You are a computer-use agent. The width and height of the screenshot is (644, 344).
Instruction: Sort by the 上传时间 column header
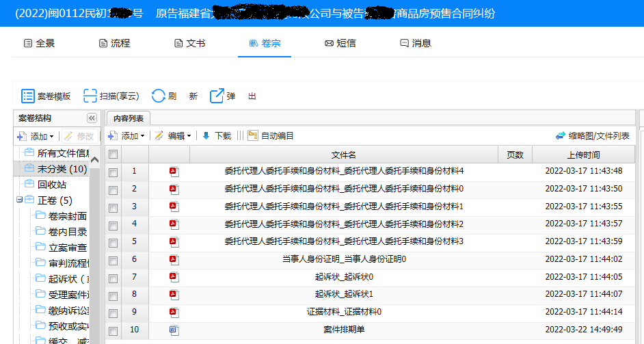tap(583, 155)
